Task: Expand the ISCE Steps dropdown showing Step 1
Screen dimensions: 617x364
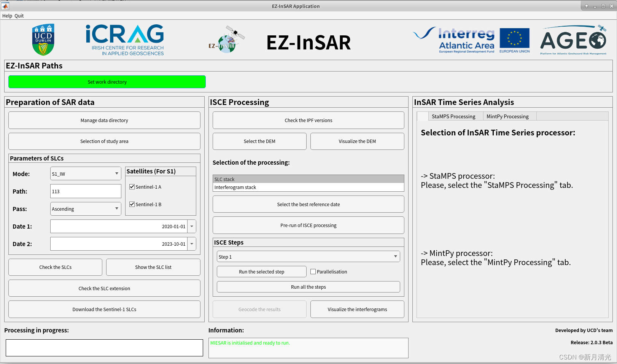Action: [x=308, y=257]
